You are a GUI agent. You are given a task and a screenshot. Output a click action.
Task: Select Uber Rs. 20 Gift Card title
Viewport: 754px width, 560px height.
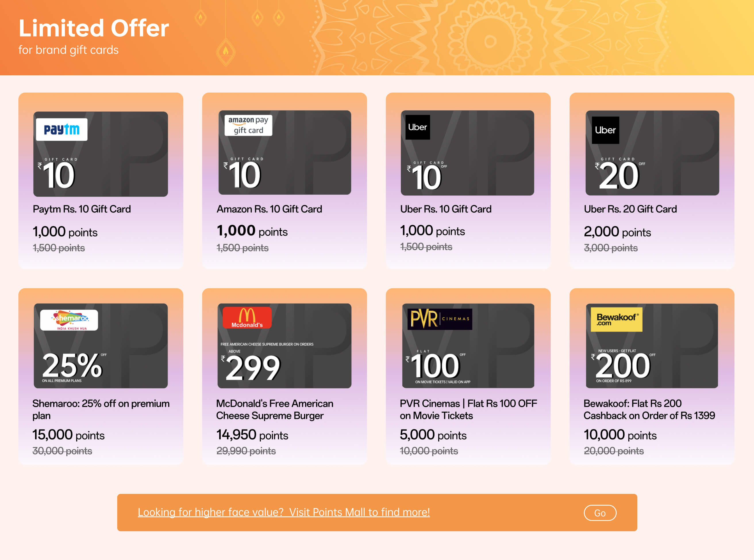tap(630, 209)
